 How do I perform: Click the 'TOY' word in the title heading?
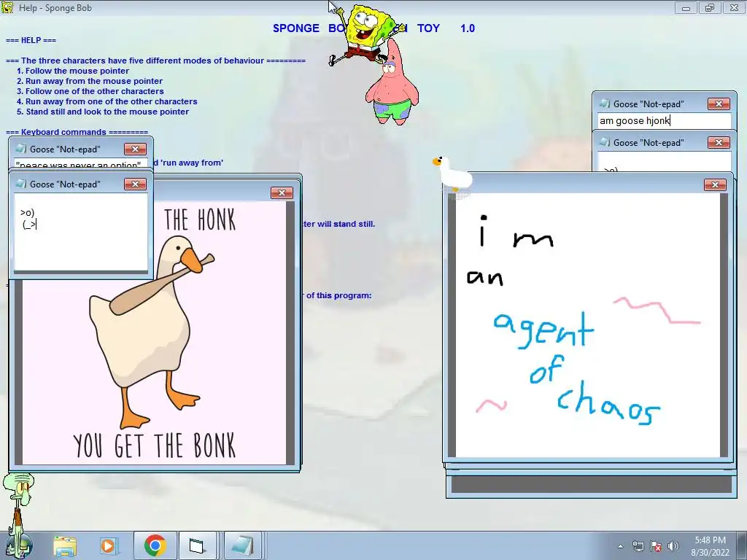point(428,28)
